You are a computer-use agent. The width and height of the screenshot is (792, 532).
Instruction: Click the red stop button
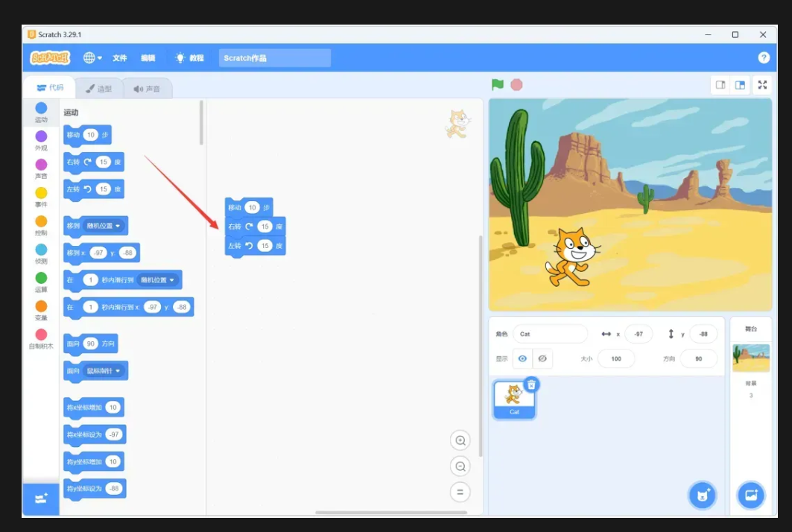(x=516, y=84)
